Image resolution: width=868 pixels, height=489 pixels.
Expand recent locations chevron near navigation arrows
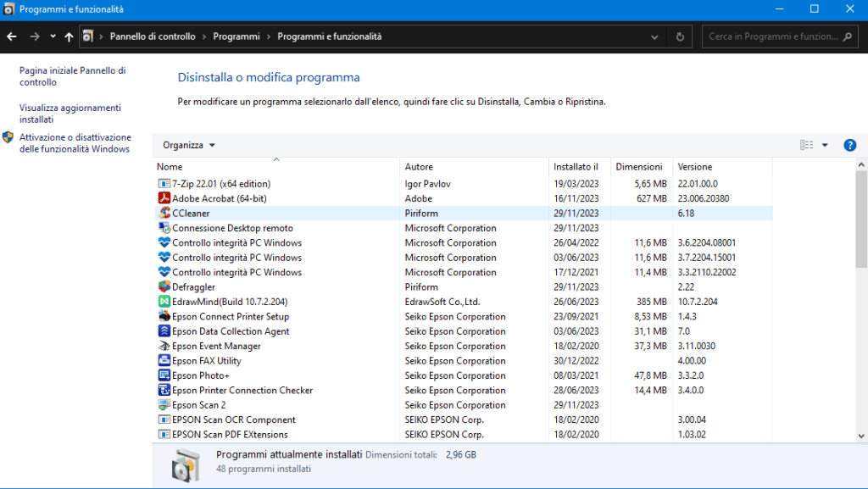tap(53, 37)
